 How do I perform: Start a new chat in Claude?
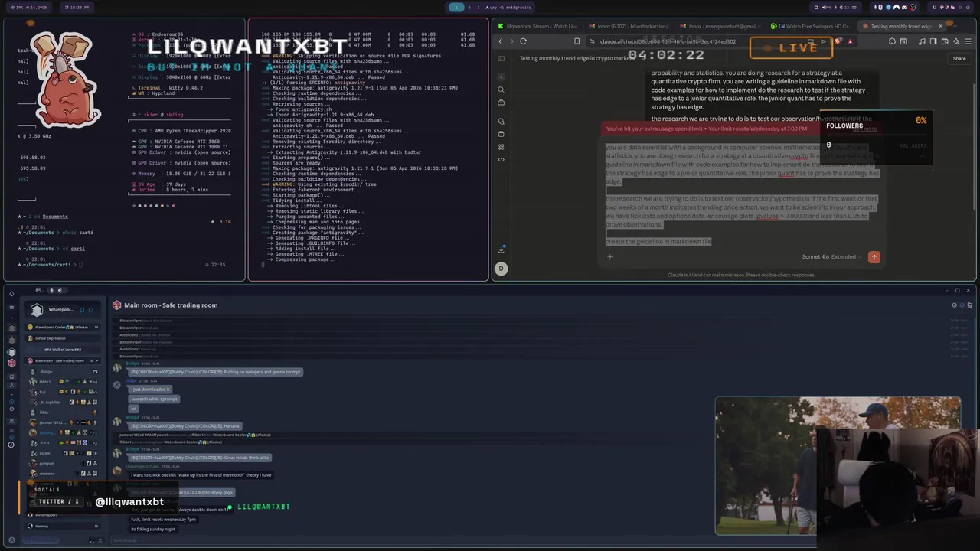501,77
